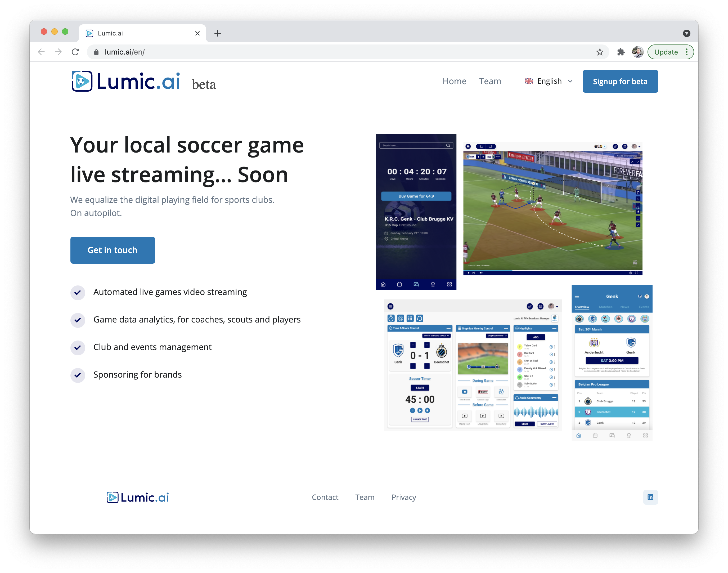The width and height of the screenshot is (728, 573).
Task: Go to Home in the top navigation
Action: 454,81
